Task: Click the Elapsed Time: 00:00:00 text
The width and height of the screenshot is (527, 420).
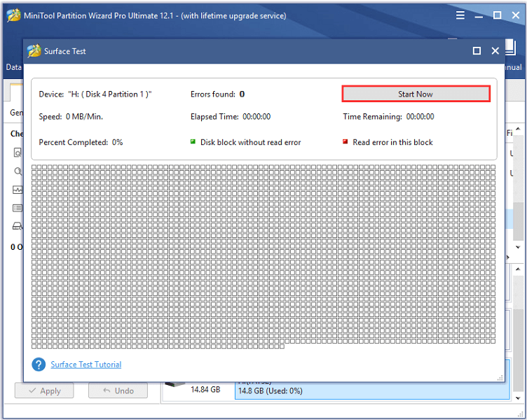Action: click(231, 116)
